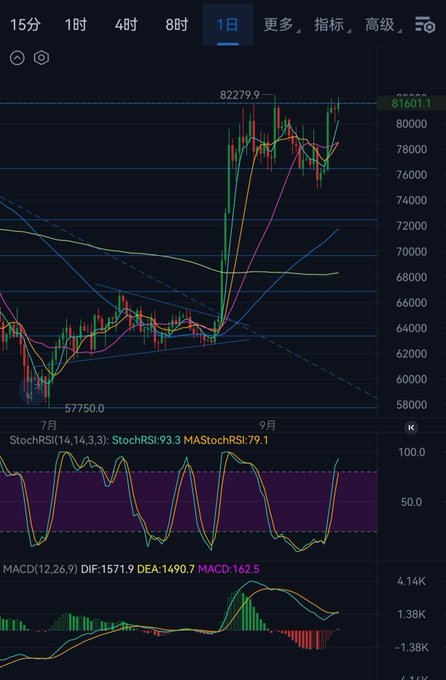Jump to latest candle arrow button
The height and width of the screenshot is (680, 446).
411,428
